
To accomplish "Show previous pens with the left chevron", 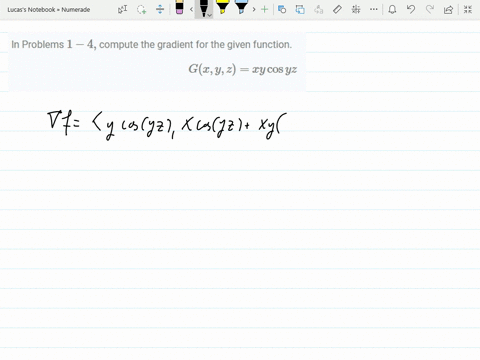I will click(x=191, y=9).
